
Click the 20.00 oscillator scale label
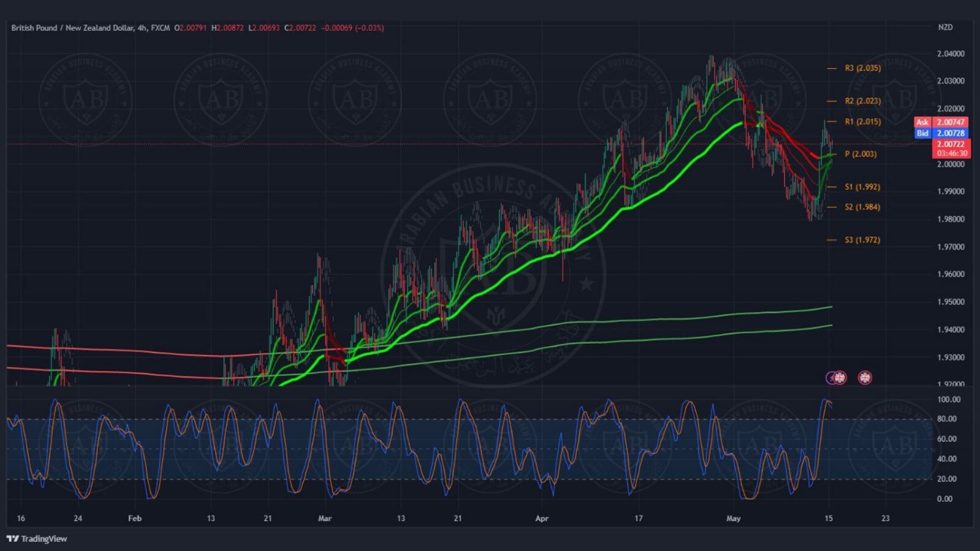click(x=947, y=479)
